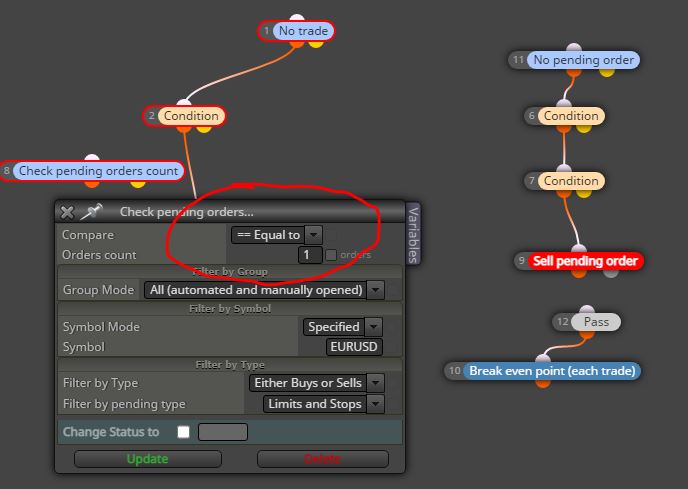
Task: Click the orange output connector of Pass block
Action: click(587, 334)
